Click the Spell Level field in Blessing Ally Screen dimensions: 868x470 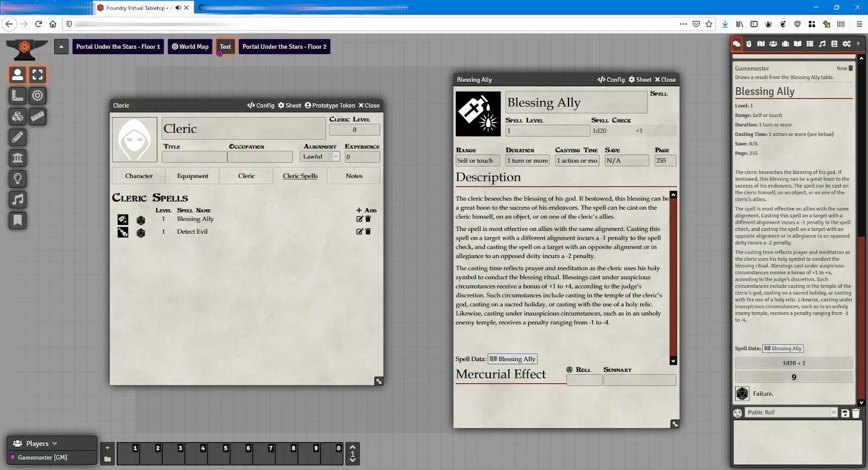pos(547,131)
